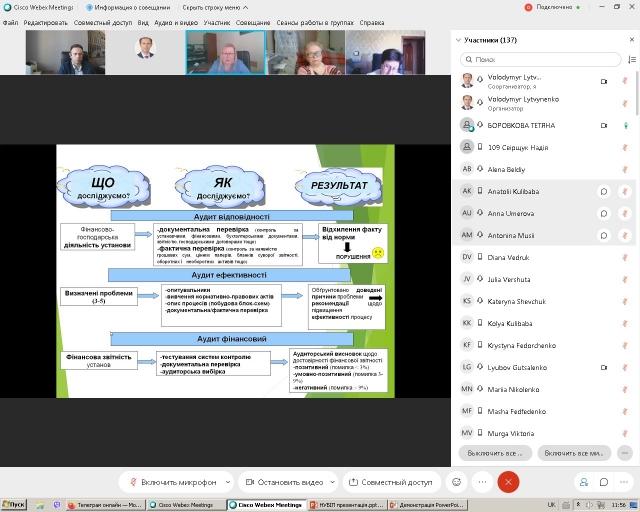The height and width of the screenshot is (512, 640).
Task: Toggle mute for Anna Umerova
Action: (x=625, y=214)
